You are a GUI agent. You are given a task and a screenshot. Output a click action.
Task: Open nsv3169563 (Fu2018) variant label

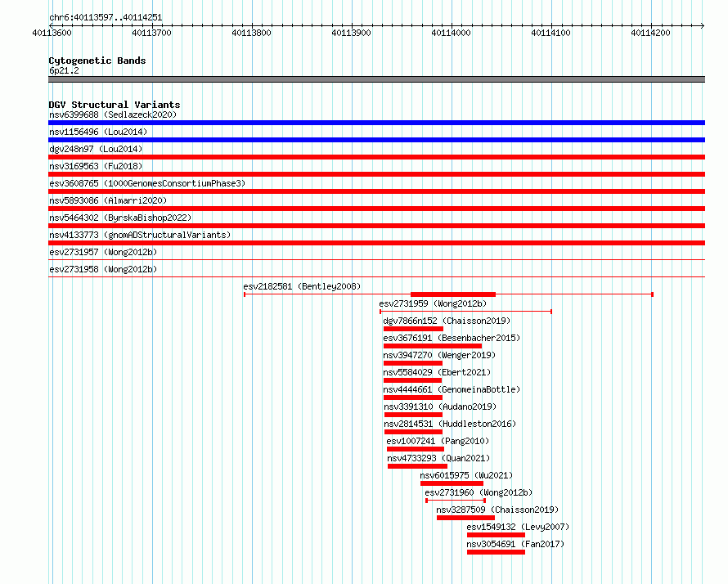[96, 166]
